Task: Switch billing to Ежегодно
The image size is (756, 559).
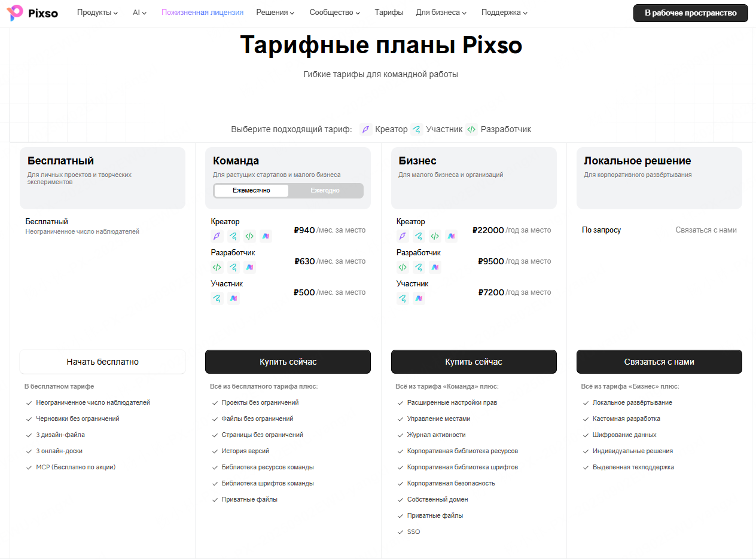Action: coord(325,190)
